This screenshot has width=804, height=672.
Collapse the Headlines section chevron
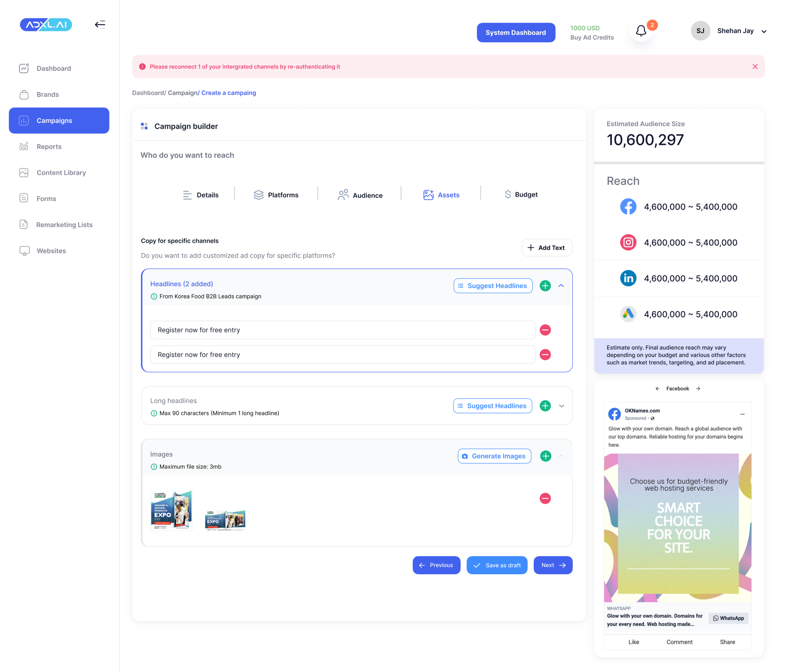point(561,286)
